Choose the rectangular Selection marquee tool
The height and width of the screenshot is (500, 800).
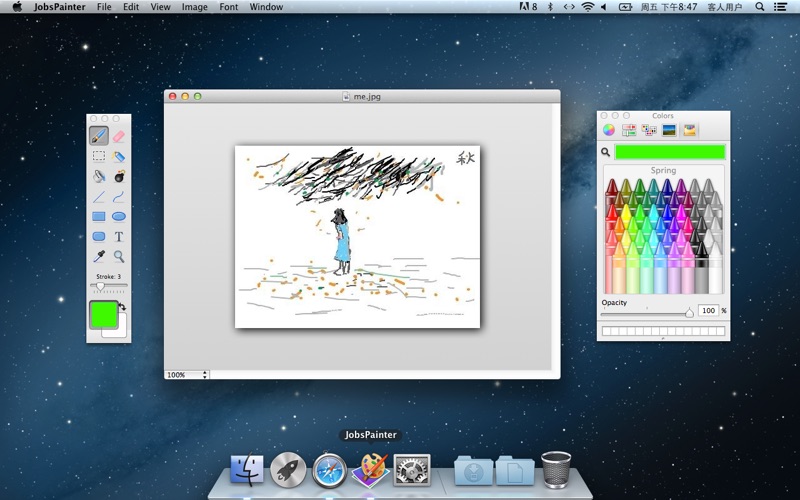click(98, 156)
